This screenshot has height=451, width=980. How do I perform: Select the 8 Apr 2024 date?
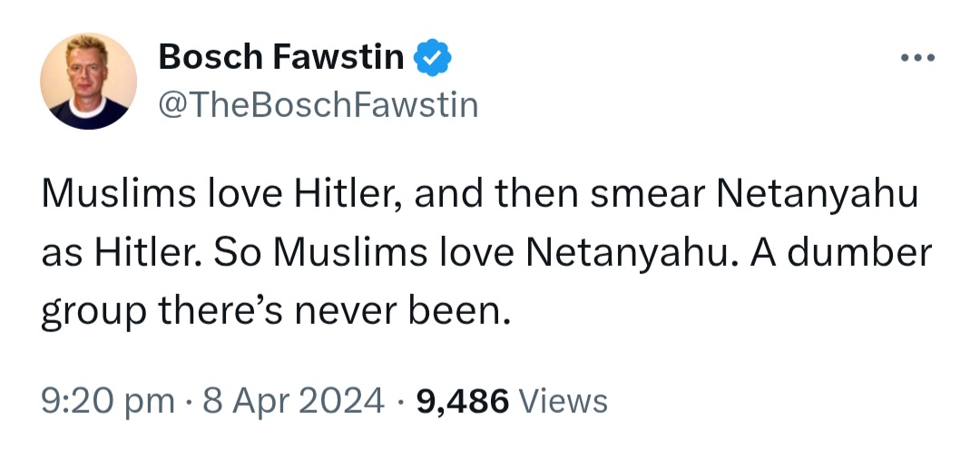[294, 401]
